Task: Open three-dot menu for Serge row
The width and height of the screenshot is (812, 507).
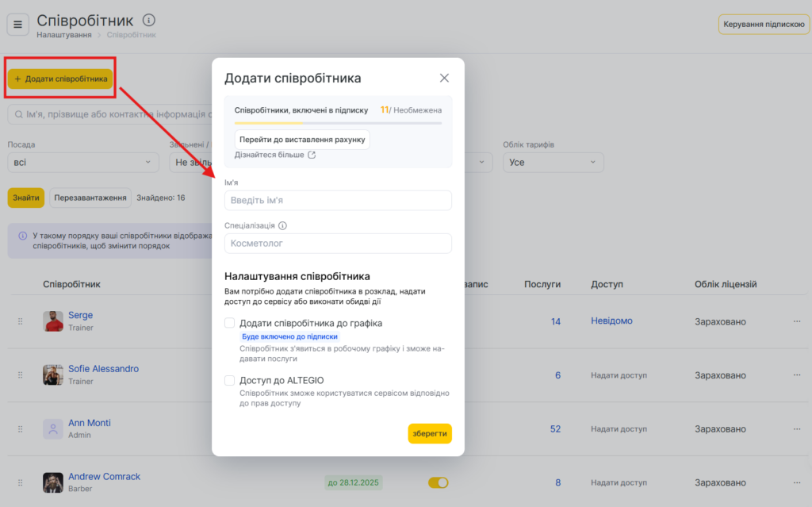Action: [x=797, y=321]
